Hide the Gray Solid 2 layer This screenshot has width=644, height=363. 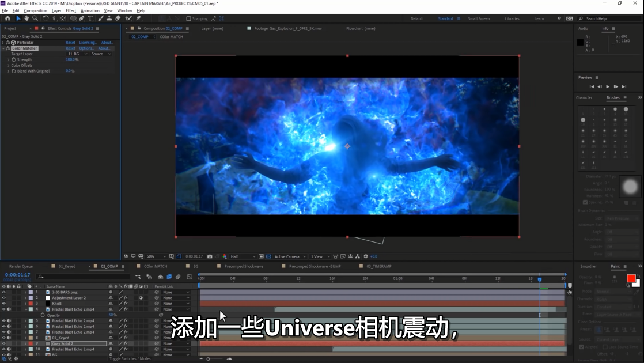(x=3, y=343)
